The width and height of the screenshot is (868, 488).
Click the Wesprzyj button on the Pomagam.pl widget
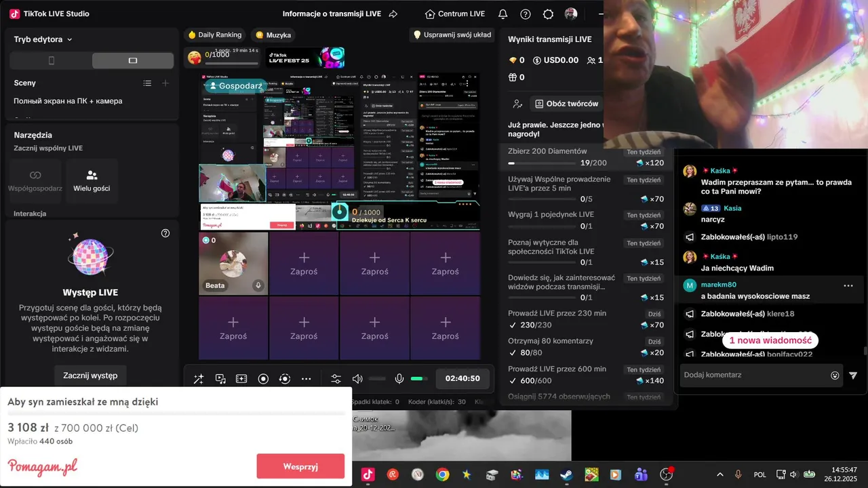point(300,466)
